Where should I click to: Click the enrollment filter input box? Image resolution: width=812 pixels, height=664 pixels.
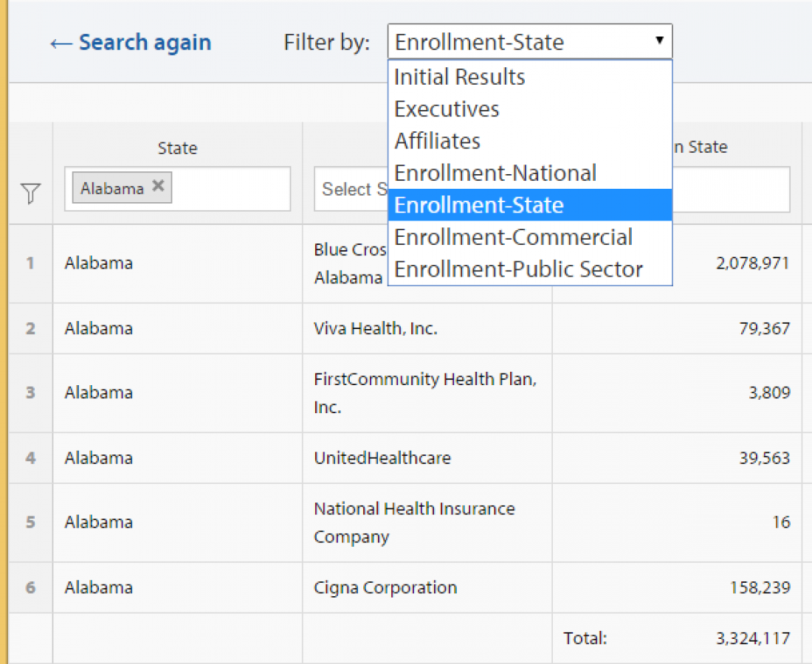click(732, 189)
